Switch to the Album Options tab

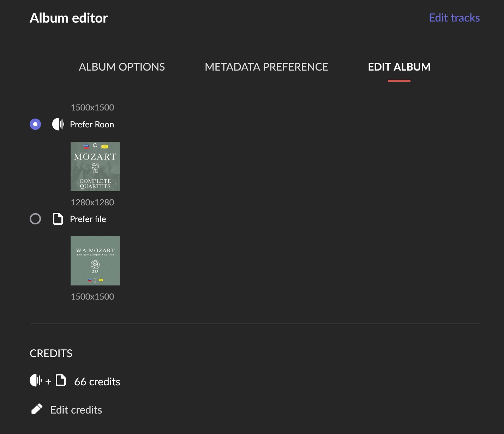(122, 67)
